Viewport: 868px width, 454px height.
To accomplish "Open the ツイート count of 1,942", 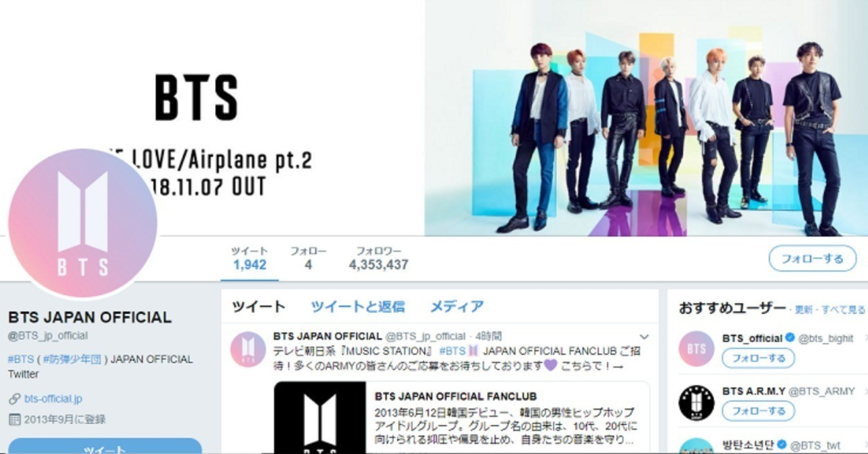I will [x=250, y=259].
